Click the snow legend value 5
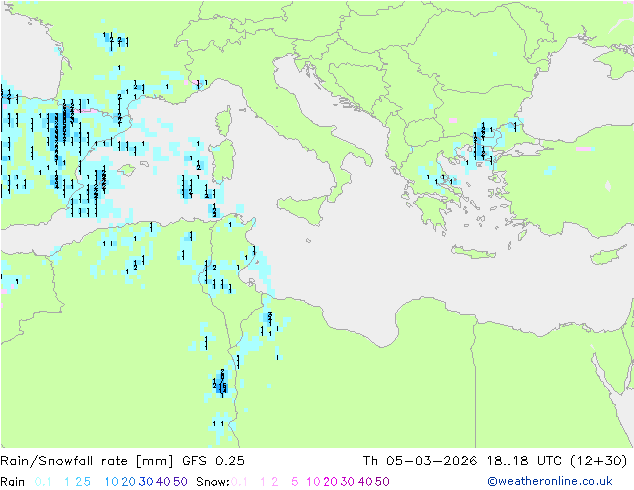Screen dimensions: 634x490 295,482
